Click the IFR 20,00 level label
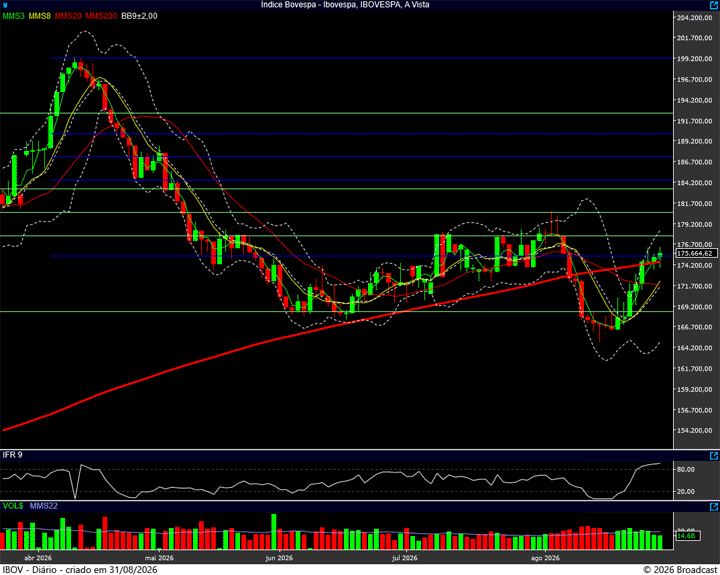720x575 pixels. coord(686,491)
